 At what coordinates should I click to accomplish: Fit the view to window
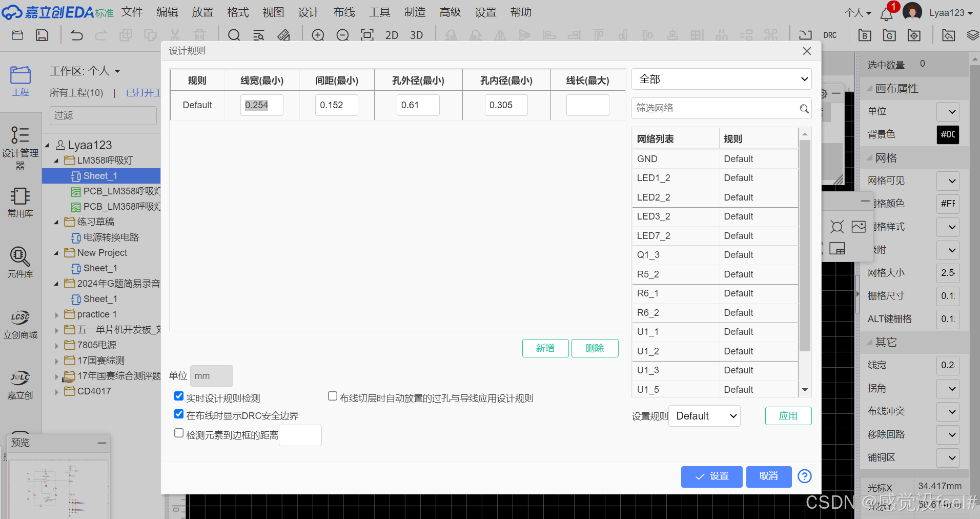tap(367, 35)
